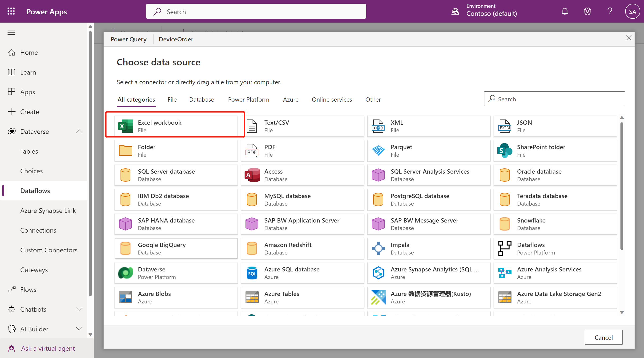
Task: Expand the AI Builder sidebar section
Action: tap(79, 329)
